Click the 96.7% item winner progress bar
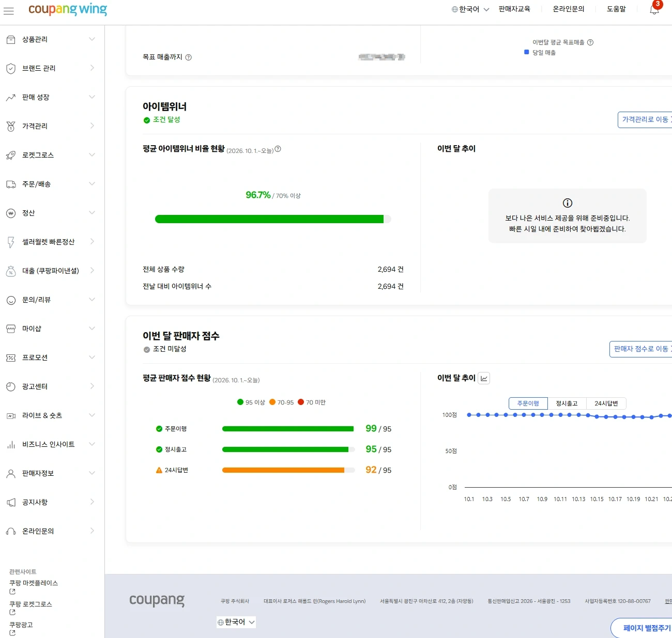The height and width of the screenshot is (638, 672). click(x=273, y=219)
